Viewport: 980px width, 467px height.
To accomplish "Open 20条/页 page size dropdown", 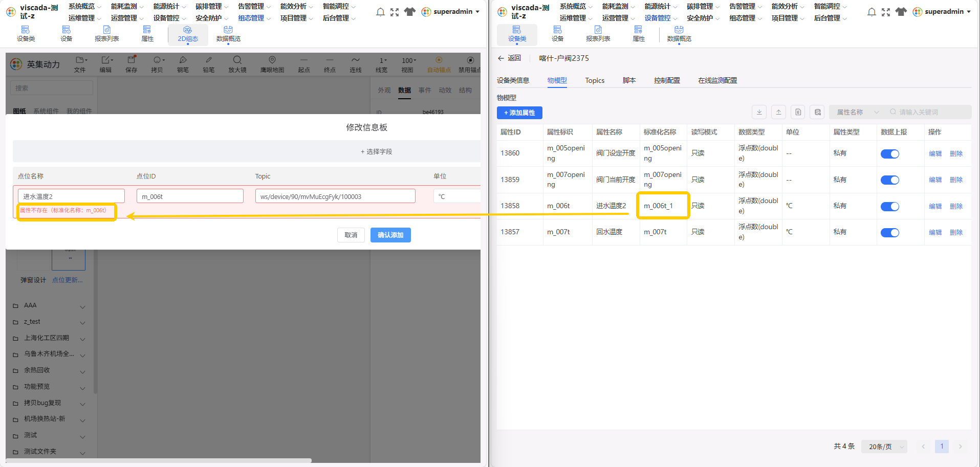I will pos(884,447).
